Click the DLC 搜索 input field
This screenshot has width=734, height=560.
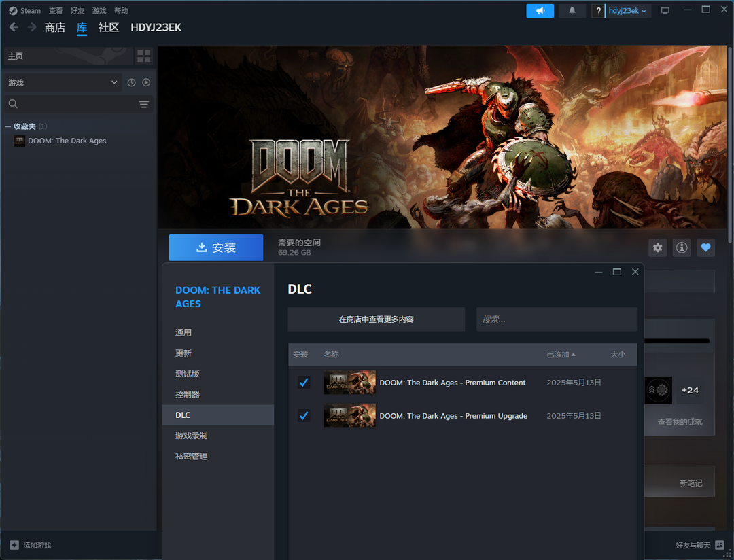pyautogui.click(x=557, y=319)
